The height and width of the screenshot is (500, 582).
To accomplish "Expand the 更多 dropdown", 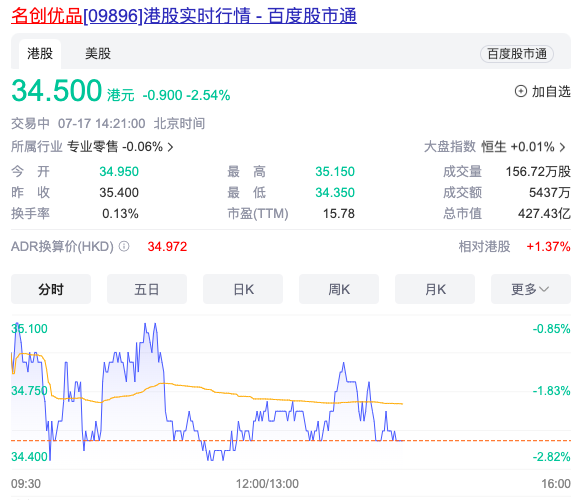I will point(531,289).
